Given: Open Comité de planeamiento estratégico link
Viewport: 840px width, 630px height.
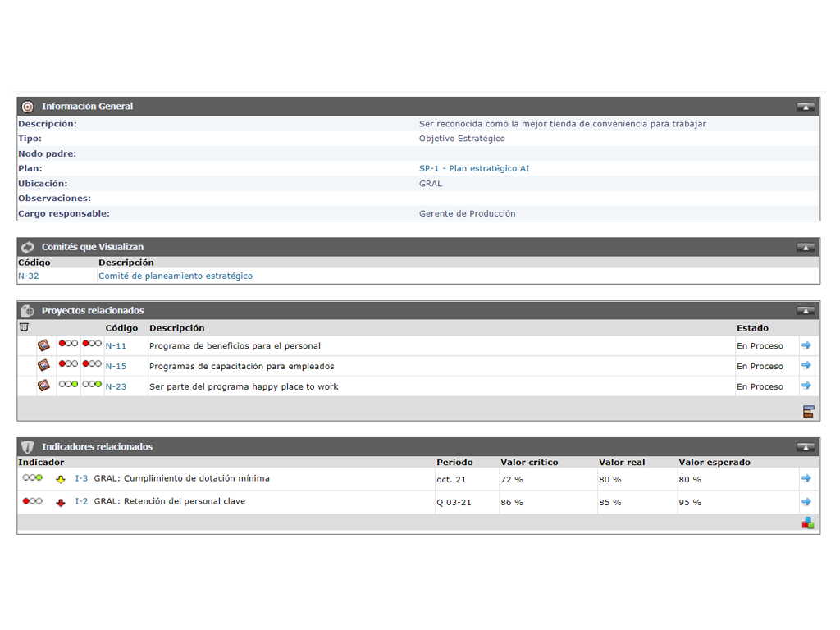Looking at the screenshot, I should [x=176, y=276].
